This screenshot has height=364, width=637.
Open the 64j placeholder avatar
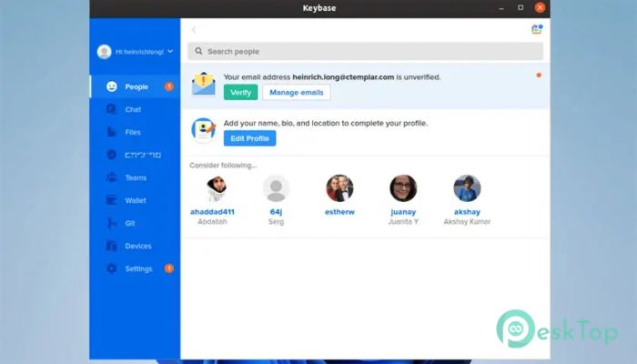point(276,188)
